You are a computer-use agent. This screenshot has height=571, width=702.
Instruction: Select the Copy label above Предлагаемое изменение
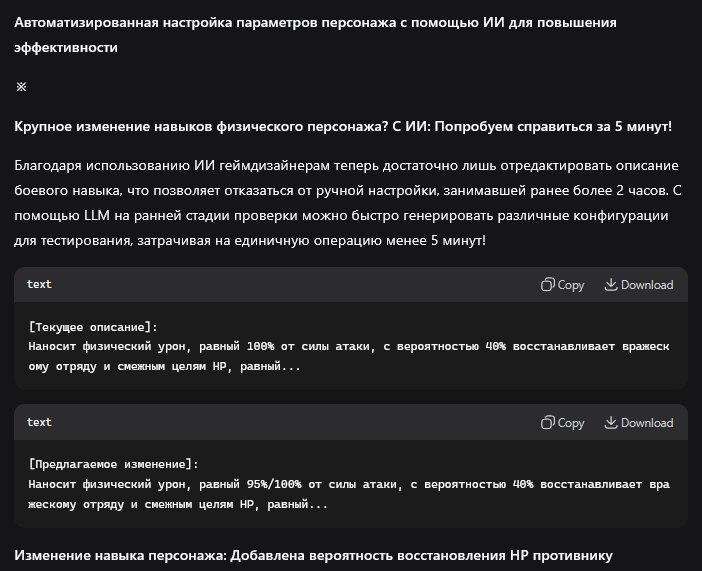pyautogui.click(x=571, y=423)
